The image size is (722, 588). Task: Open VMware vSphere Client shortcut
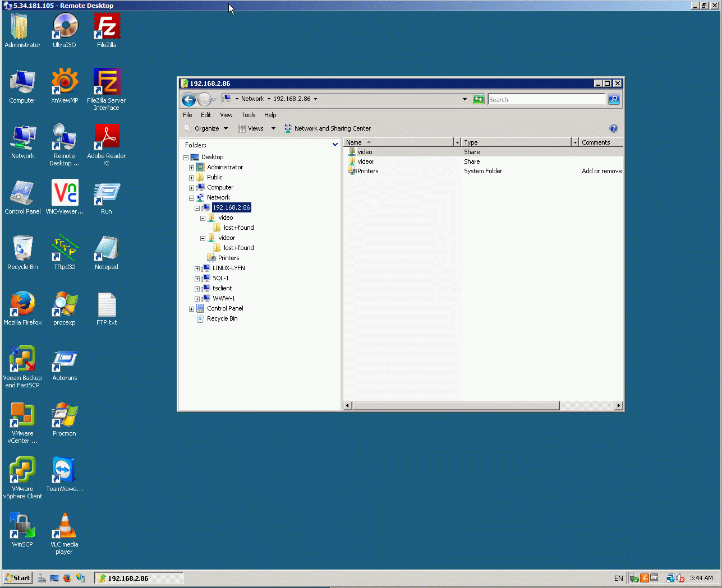tap(22, 478)
